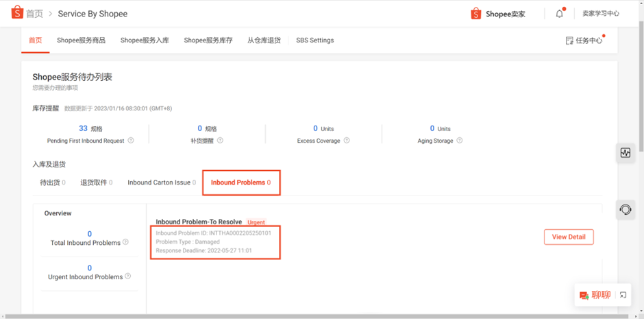This screenshot has width=644, height=319.
Task: Open 卖家学习中心 link
Action: 601,14
